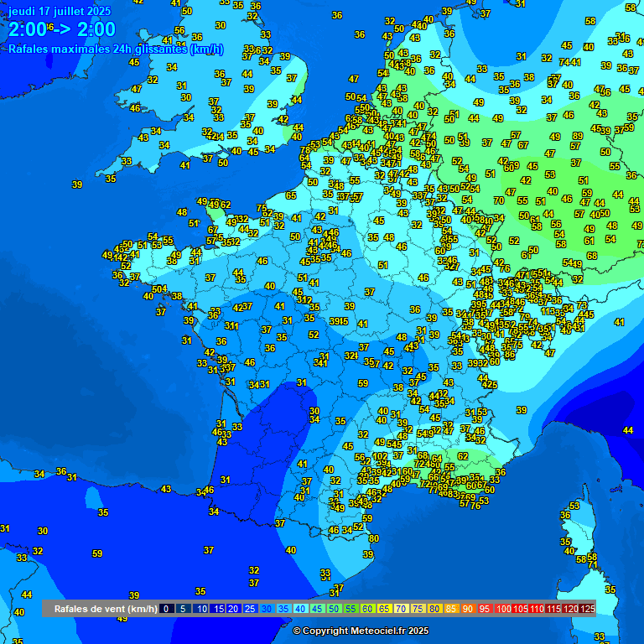This screenshot has width=644, height=644.
Task: Click the legend swatch labeled 60
Action: click(x=367, y=609)
